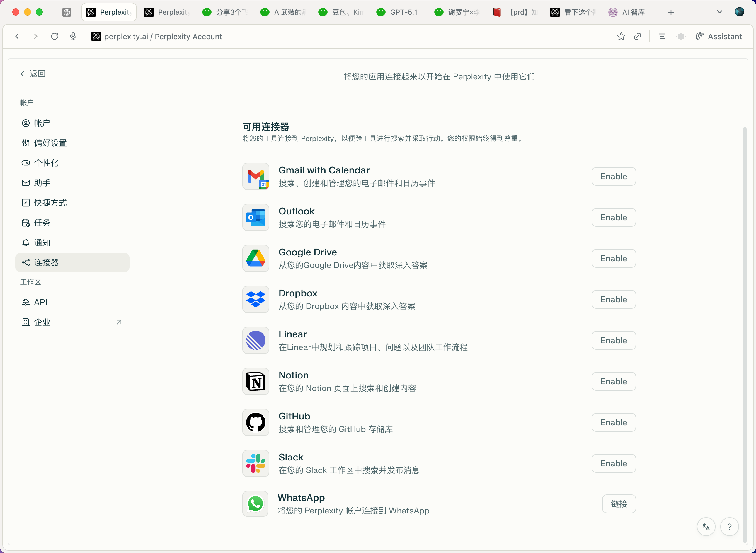Copy page link with chain icon
Image resolution: width=756 pixels, height=553 pixels.
[638, 36]
